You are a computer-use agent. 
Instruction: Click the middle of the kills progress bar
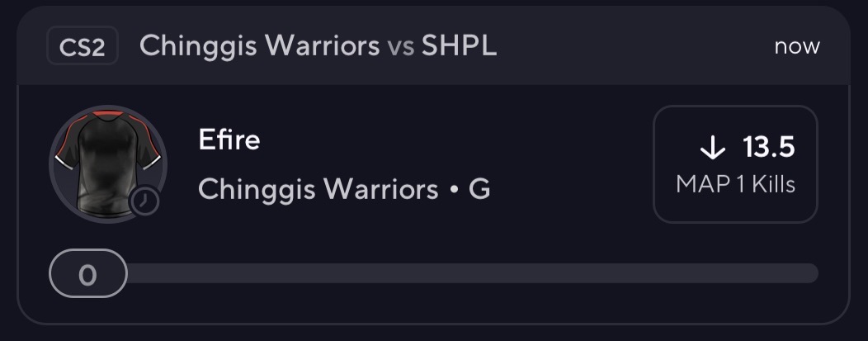[x=472, y=273]
